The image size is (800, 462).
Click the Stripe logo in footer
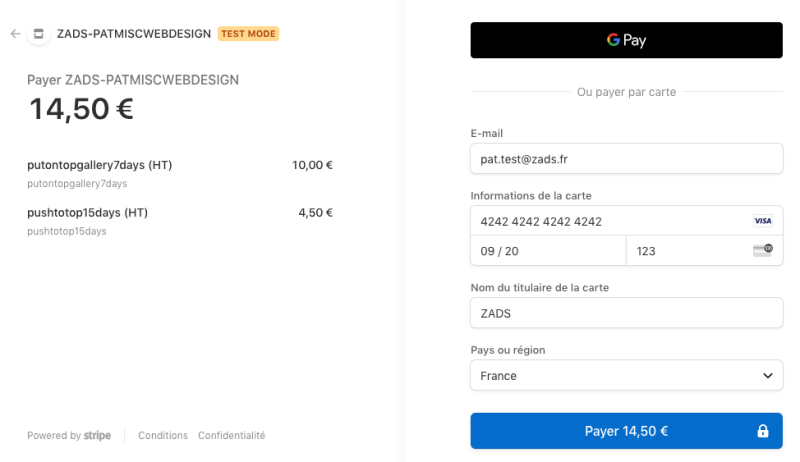97,436
